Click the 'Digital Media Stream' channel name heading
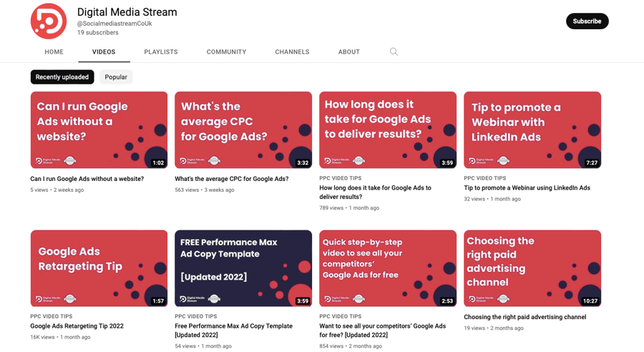The image size is (644, 352). point(127,12)
